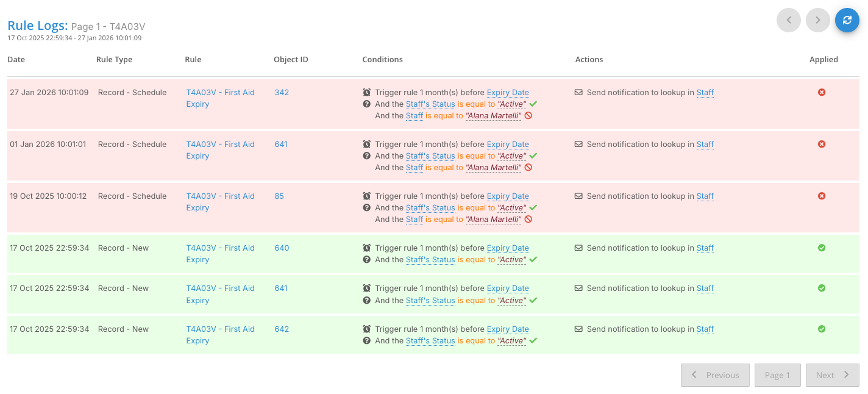
Task: Click blocked icon after Alana Martelli, object 342 row
Action: click(528, 116)
